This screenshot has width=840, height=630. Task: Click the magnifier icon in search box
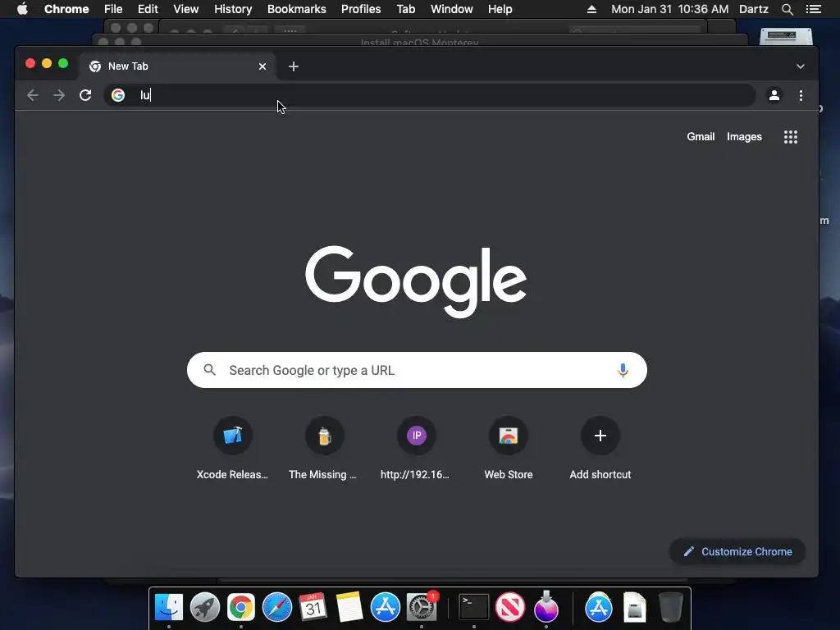pyautogui.click(x=209, y=370)
